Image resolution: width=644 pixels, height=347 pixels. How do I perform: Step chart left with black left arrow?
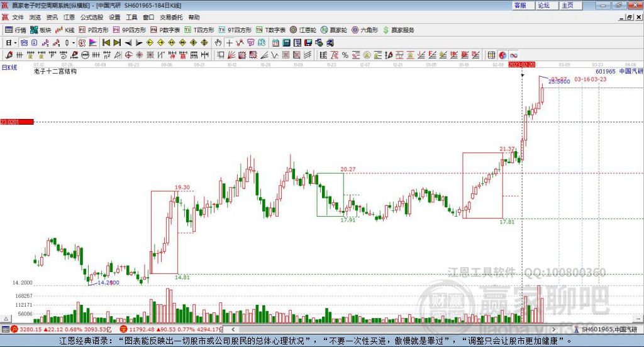(x=128, y=43)
